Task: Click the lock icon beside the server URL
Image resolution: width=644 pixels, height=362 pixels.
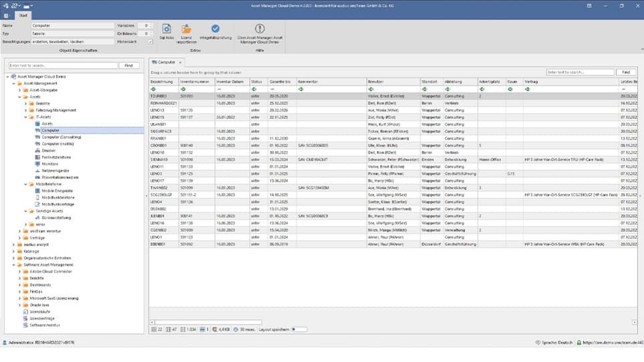Action: coord(579,343)
